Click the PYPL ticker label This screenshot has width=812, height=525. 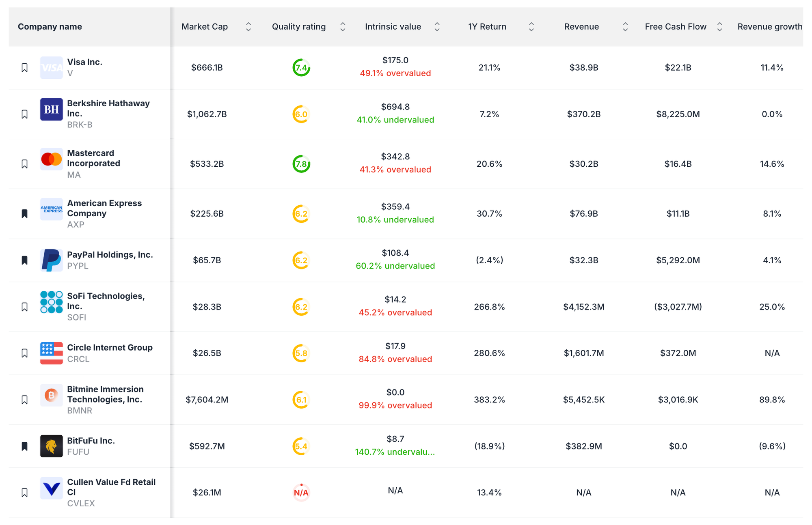(78, 266)
